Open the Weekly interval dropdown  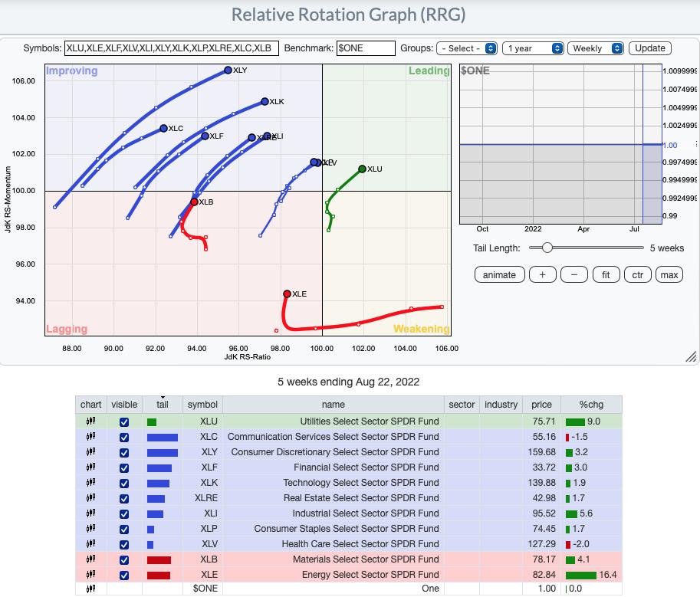click(596, 48)
